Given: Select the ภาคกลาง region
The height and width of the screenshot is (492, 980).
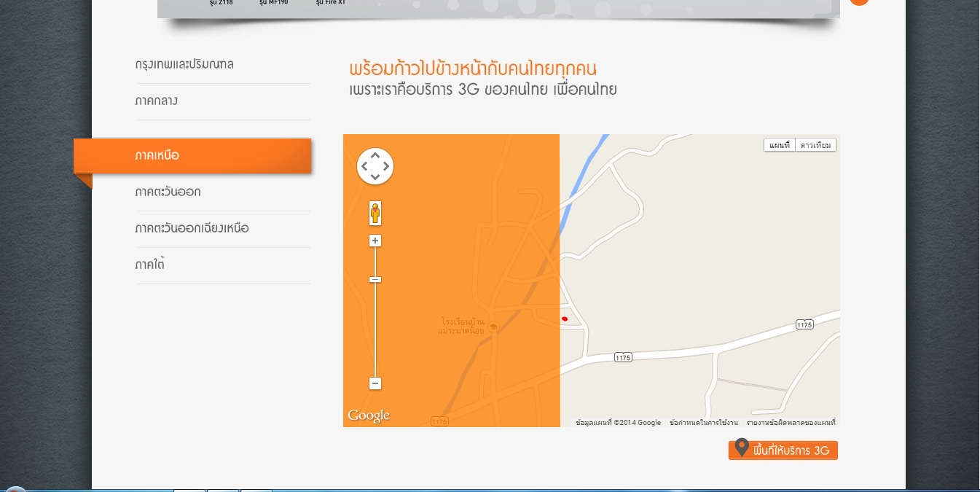Looking at the screenshot, I should click(x=156, y=101).
